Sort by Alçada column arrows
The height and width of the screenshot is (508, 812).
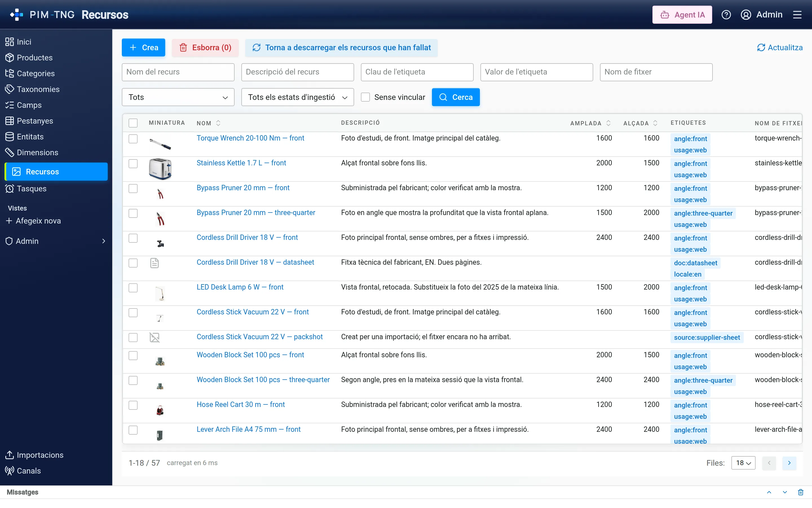[655, 123]
